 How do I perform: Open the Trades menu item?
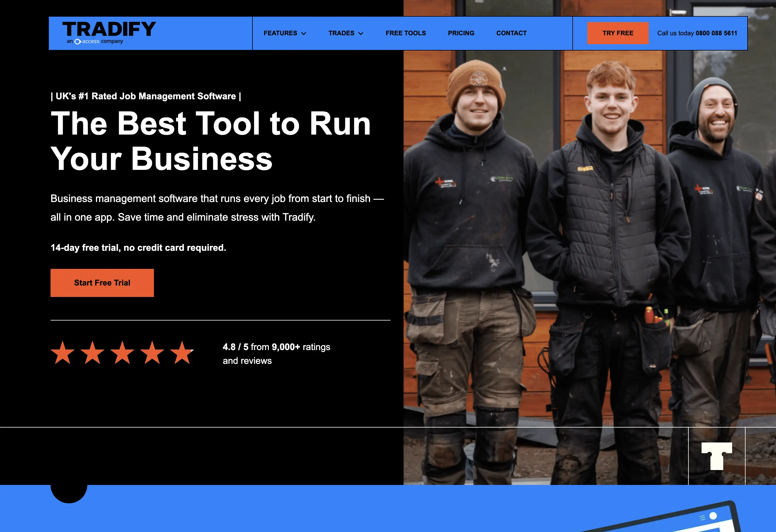[x=341, y=33]
